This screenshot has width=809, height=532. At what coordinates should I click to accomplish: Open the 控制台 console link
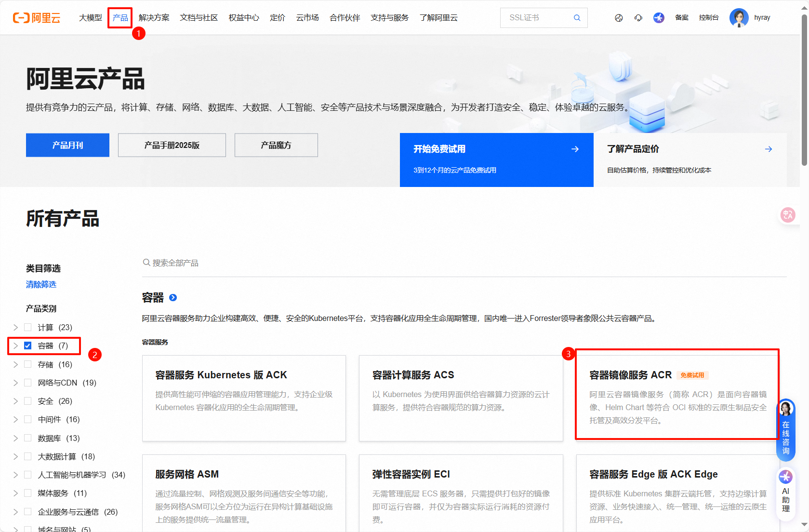pyautogui.click(x=709, y=18)
